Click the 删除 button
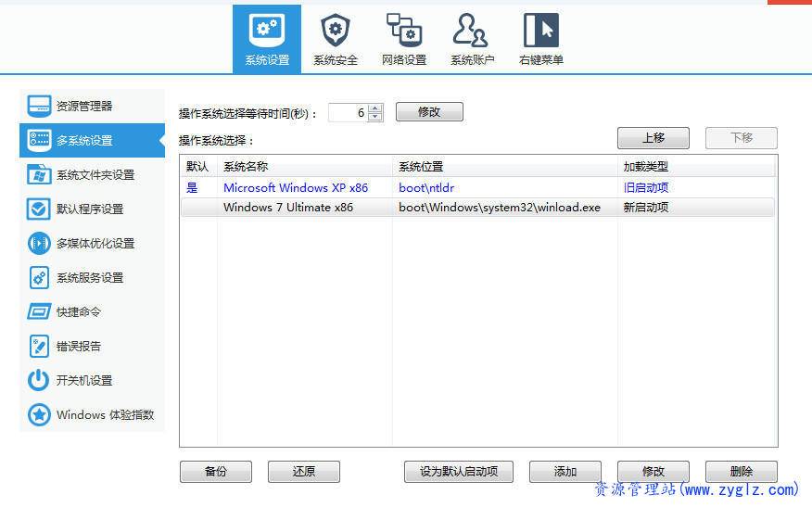Screen dimensions: 812x507 click(741, 472)
